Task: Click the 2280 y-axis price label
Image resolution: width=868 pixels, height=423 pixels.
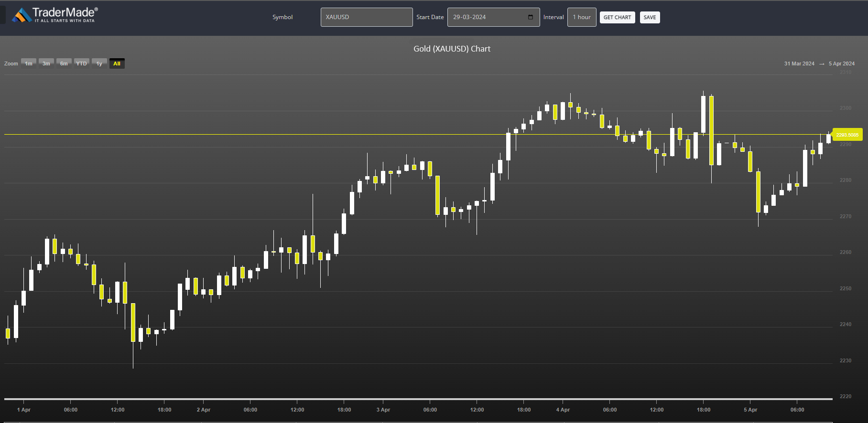Action: (846, 180)
